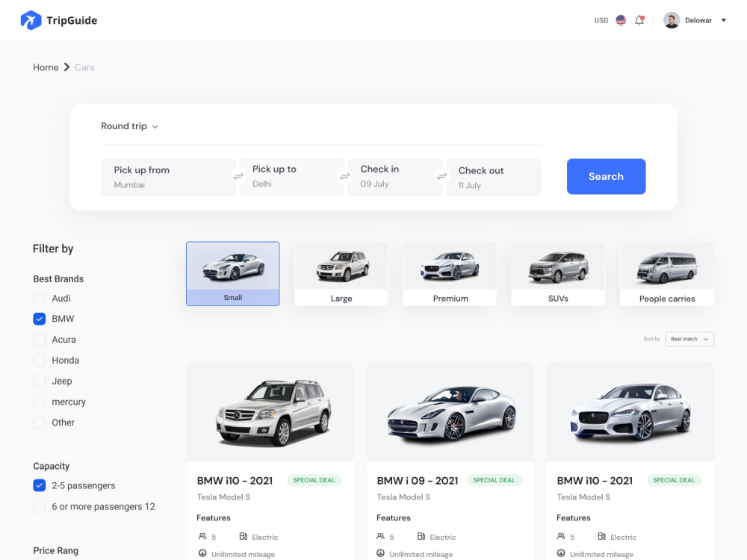Image resolution: width=747 pixels, height=560 pixels.
Task: Select the Large car category
Action: (341, 274)
